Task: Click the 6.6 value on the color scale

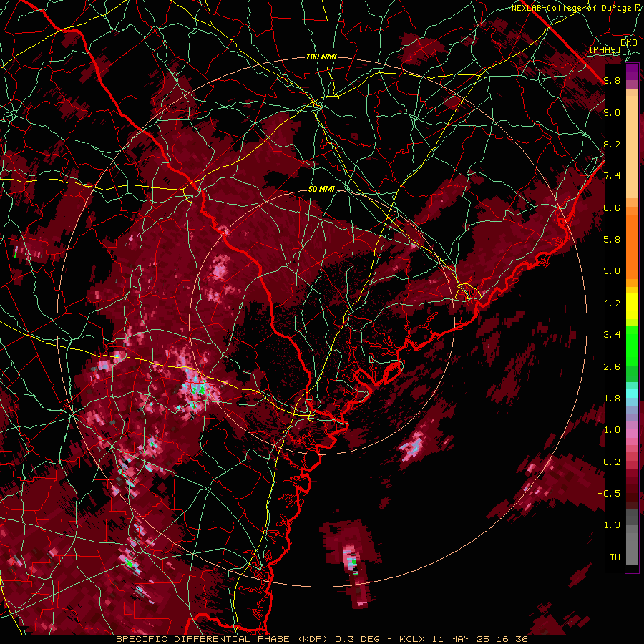Action: [612, 208]
